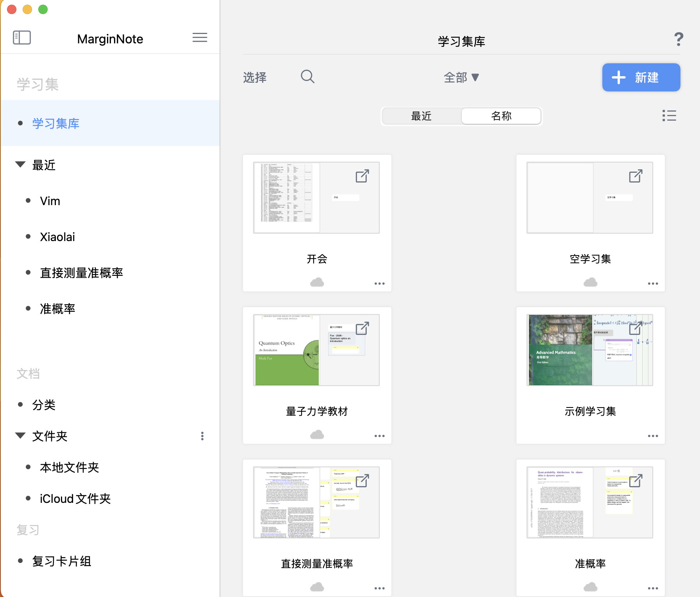Collapse the 文件夹 section triangle
This screenshot has width=700, height=597.
[x=20, y=435]
